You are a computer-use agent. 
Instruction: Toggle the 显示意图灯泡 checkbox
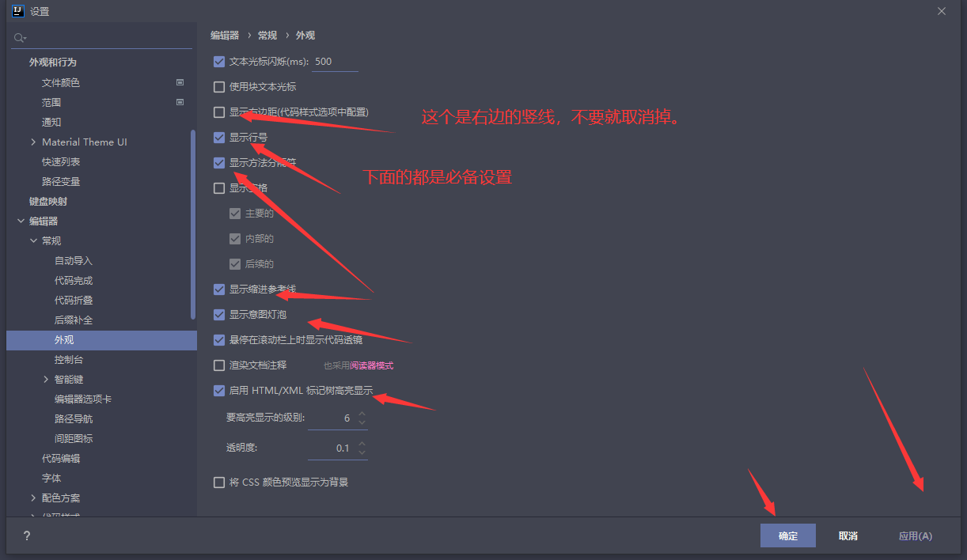point(219,315)
